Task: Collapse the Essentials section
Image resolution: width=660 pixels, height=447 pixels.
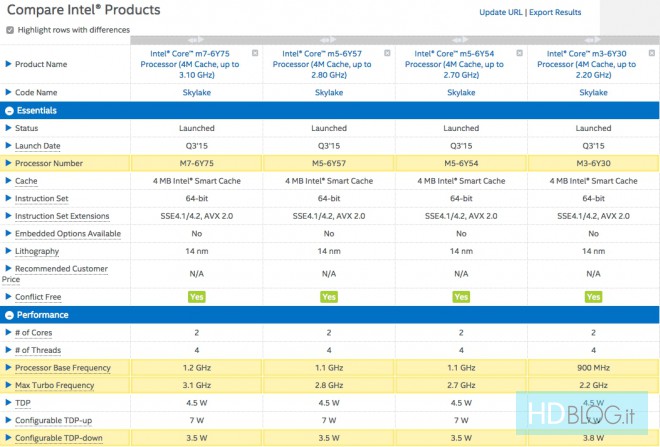Action: tap(9, 111)
